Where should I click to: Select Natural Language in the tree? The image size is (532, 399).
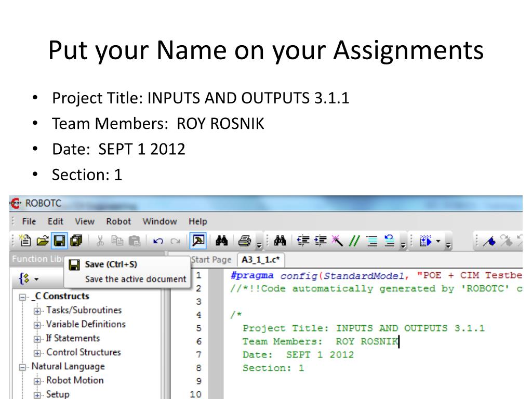pyautogui.click(x=68, y=366)
